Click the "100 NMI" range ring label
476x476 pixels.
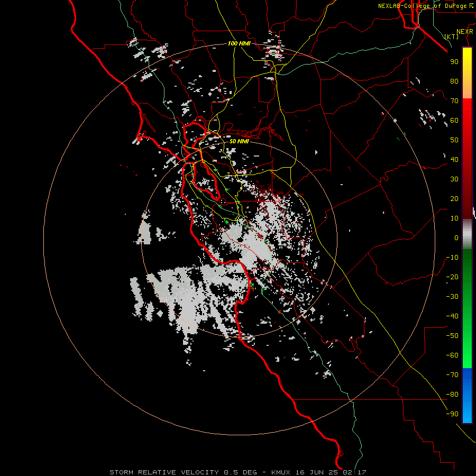239,43
